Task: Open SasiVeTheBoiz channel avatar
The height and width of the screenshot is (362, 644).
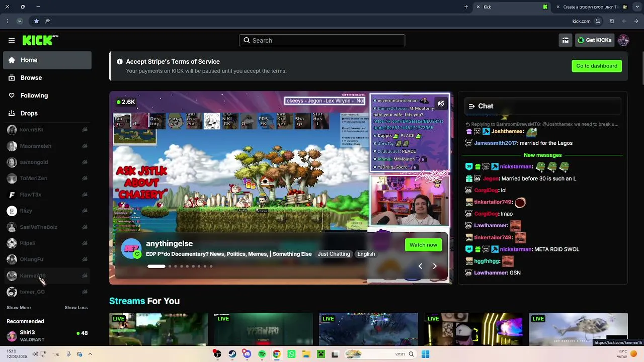Action: coord(12,227)
